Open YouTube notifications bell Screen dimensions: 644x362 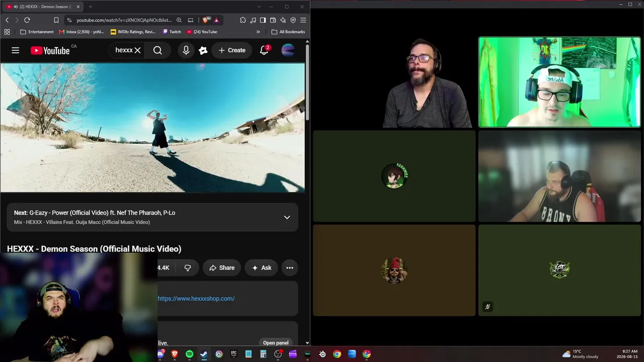(x=264, y=50)
